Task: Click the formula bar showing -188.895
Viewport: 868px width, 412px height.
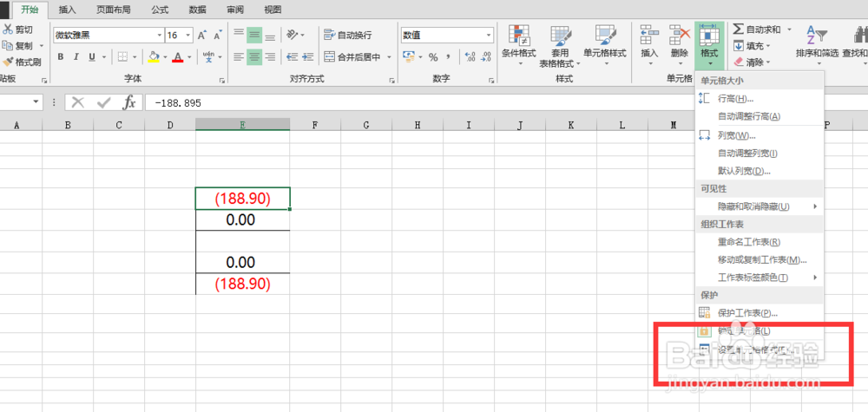Action: coord(506,103)
